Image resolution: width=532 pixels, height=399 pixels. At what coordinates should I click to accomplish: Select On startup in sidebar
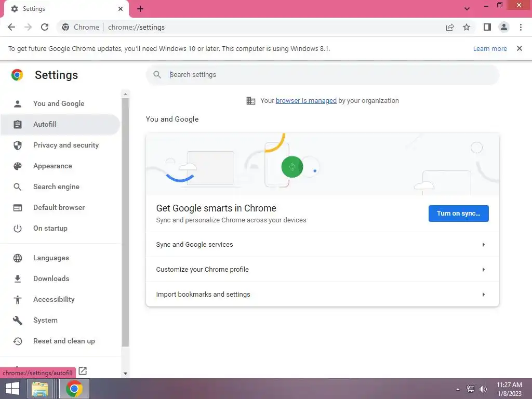tap(60, 229)
